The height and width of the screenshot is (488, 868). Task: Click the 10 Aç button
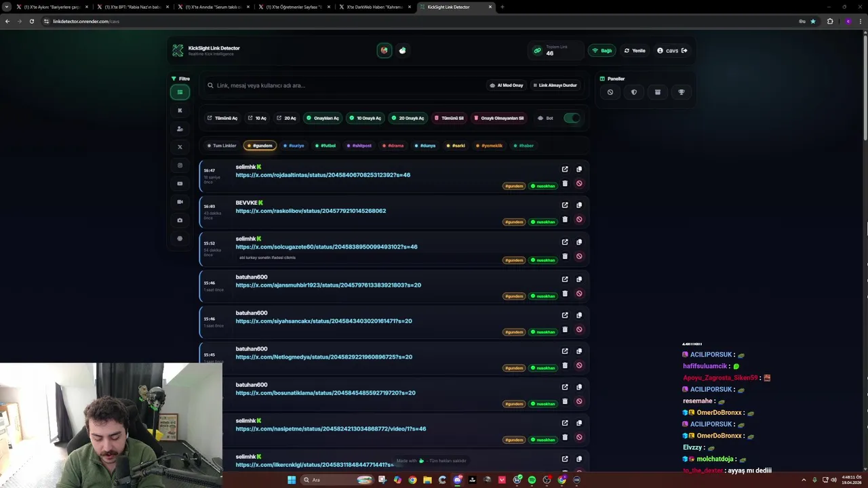257,118
